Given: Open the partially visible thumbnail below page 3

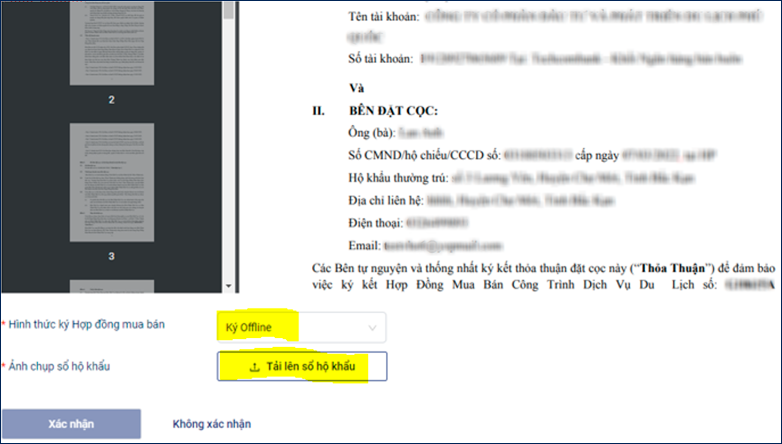Looking at the screenshot, I should click(112, 286).
